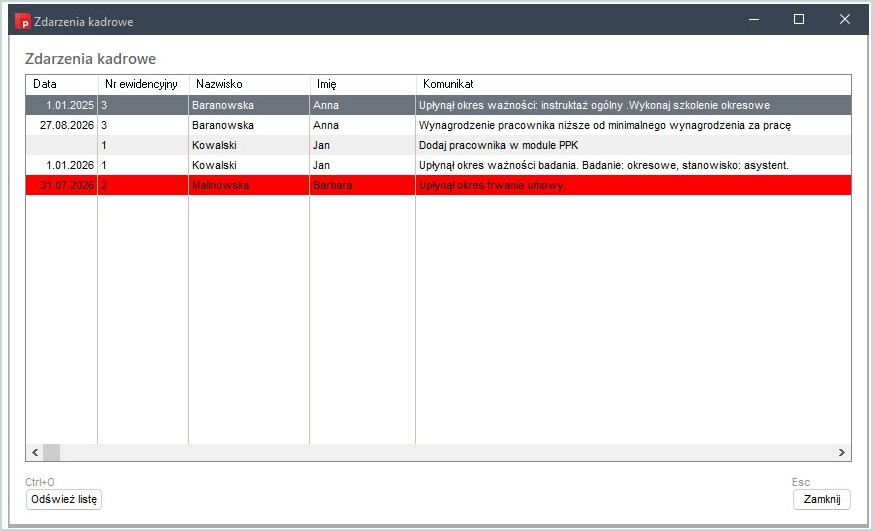This screenshot has height=531, width=873.
Task: Sort by the Data column header
Action: (x=61, y=84)
